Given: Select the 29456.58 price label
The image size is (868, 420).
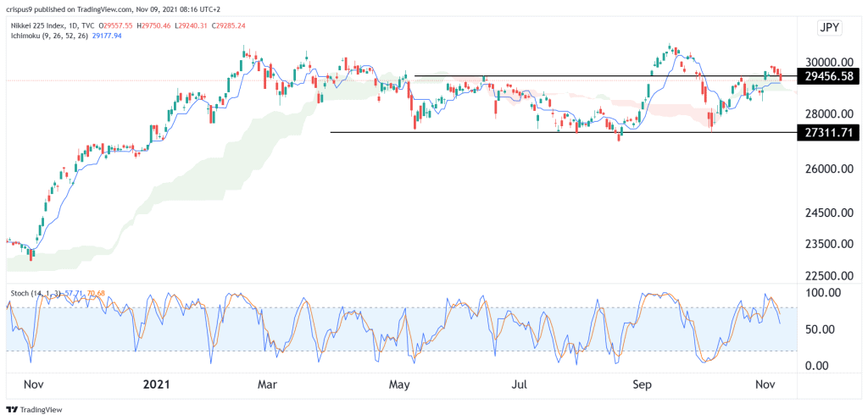Looking at the screenshot, I should [828, 77].
